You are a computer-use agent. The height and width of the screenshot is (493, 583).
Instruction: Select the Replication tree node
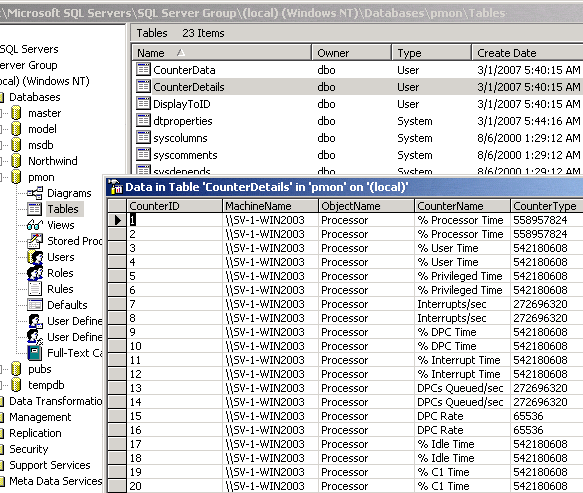coord(35,433)
